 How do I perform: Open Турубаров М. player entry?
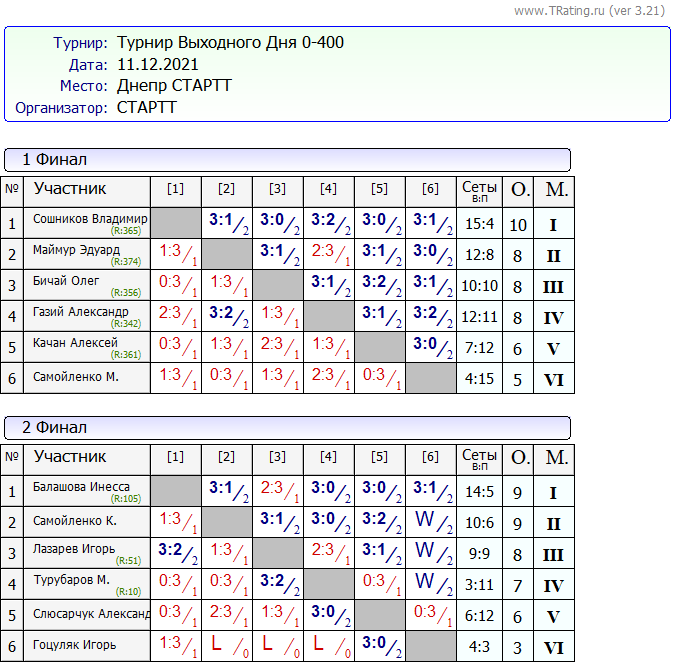[x=74, y=579]
